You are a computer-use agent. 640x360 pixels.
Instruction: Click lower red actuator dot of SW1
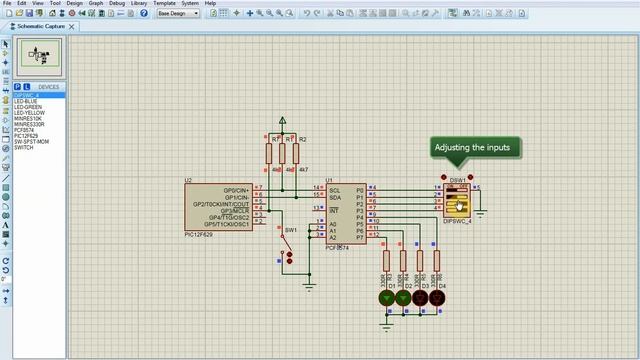(x=289, y=261)
